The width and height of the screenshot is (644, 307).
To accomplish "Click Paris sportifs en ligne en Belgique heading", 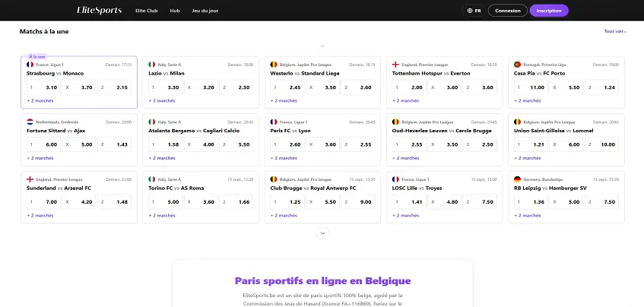I will point(323,281).
